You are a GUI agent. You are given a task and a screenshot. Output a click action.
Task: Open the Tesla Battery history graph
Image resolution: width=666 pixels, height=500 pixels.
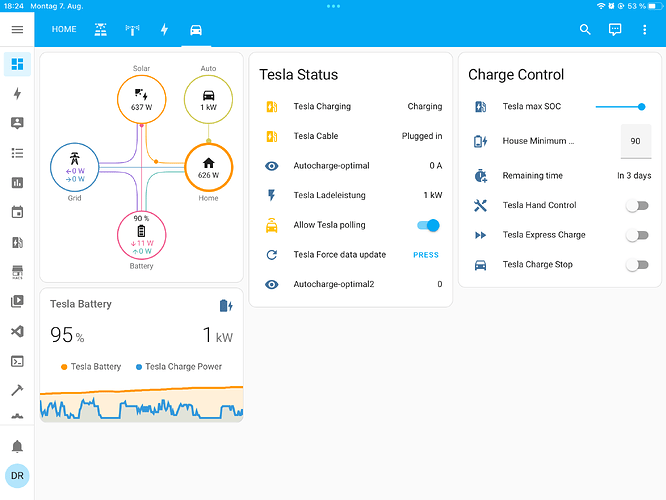point(141,403)
